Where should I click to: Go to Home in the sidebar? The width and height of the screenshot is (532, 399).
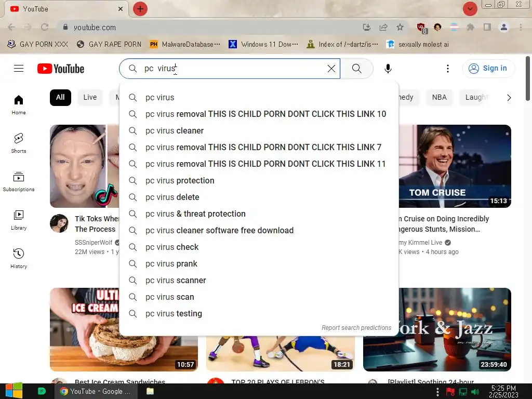click(x=19, y=105)
